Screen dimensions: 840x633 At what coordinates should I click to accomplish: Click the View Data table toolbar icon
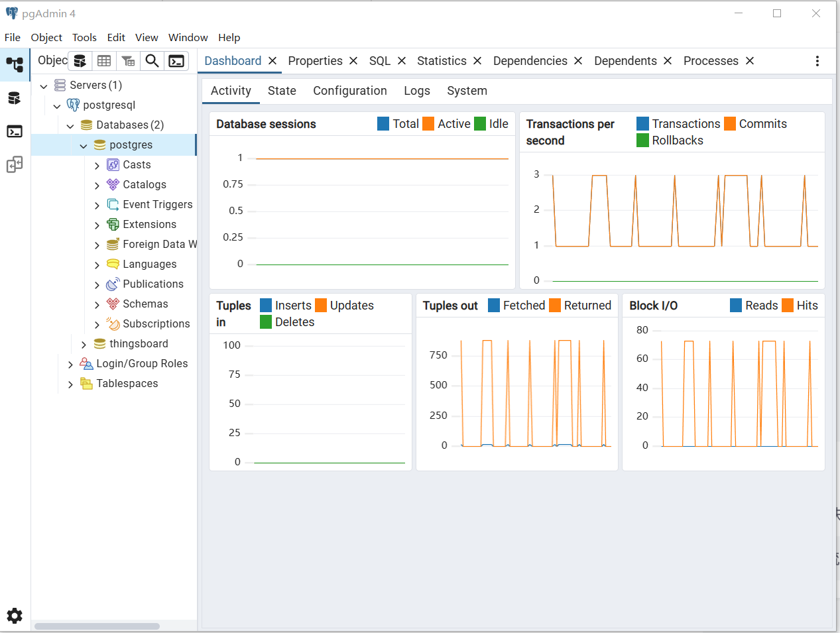[104, 61]
